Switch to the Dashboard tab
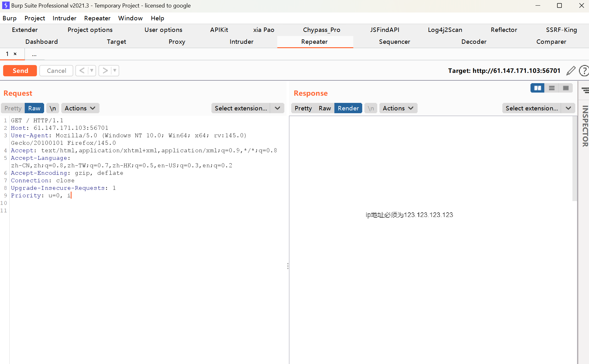 click(42, 42)
